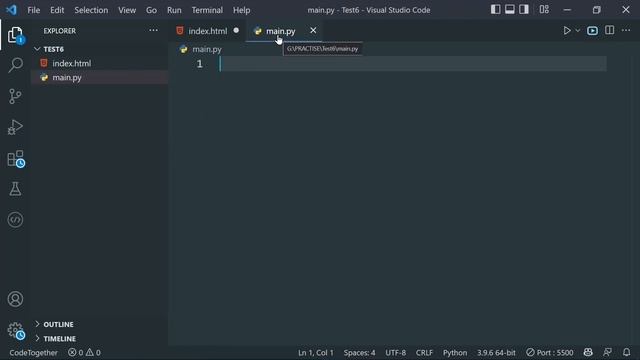
Task: Click the feedback icon in the status bar
Action: (607, 352)
